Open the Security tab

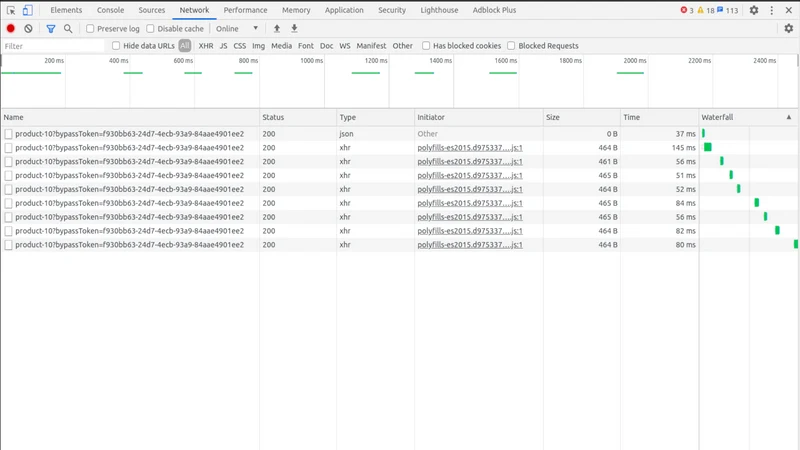[x=392, y=10]
